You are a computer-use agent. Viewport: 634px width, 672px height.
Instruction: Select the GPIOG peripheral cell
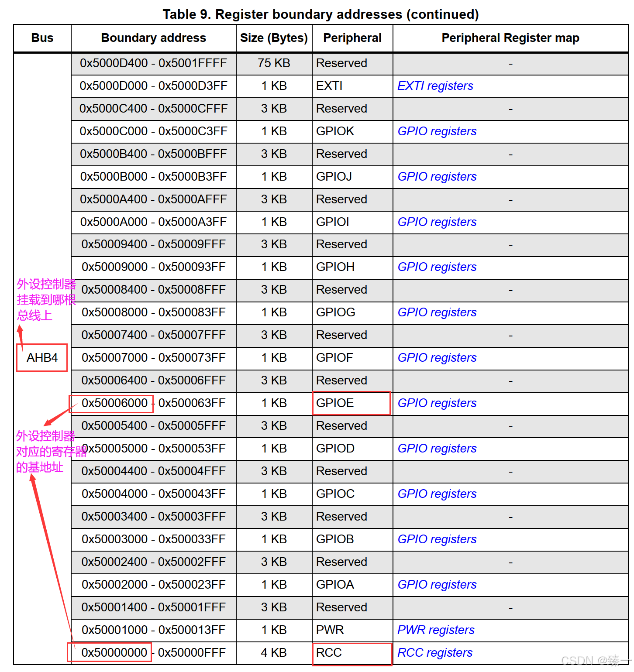pyautogui.click(x=352, y=312)
